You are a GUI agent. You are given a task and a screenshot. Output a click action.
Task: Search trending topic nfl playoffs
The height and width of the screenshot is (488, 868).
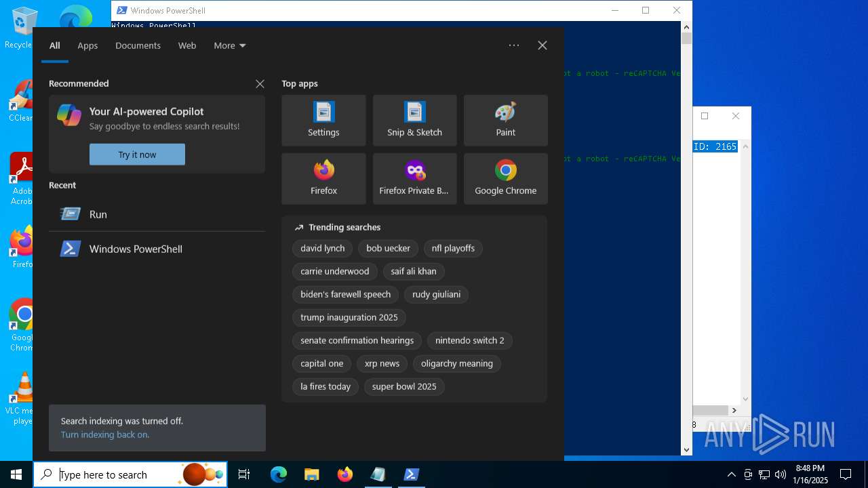(453, 249)
